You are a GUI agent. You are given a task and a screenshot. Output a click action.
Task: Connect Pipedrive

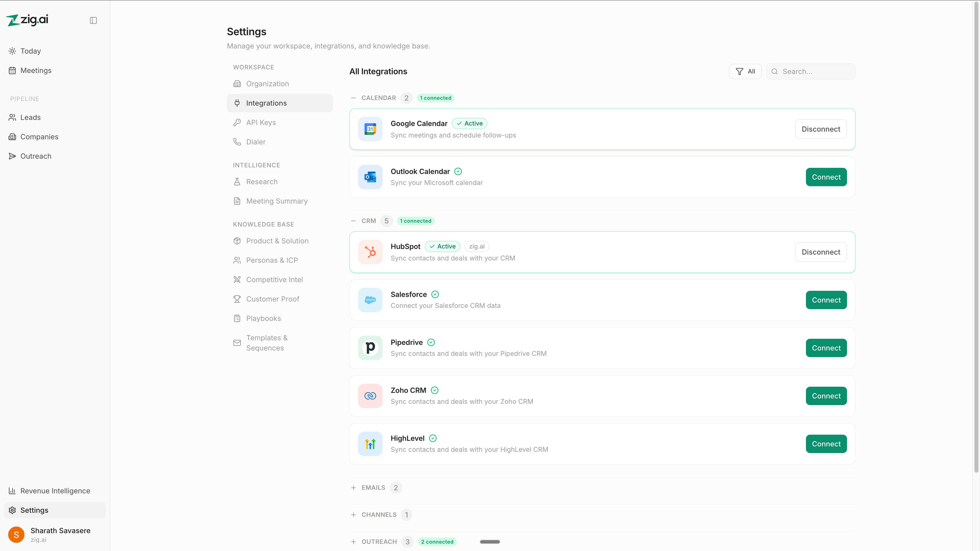[x=826, y=348]
